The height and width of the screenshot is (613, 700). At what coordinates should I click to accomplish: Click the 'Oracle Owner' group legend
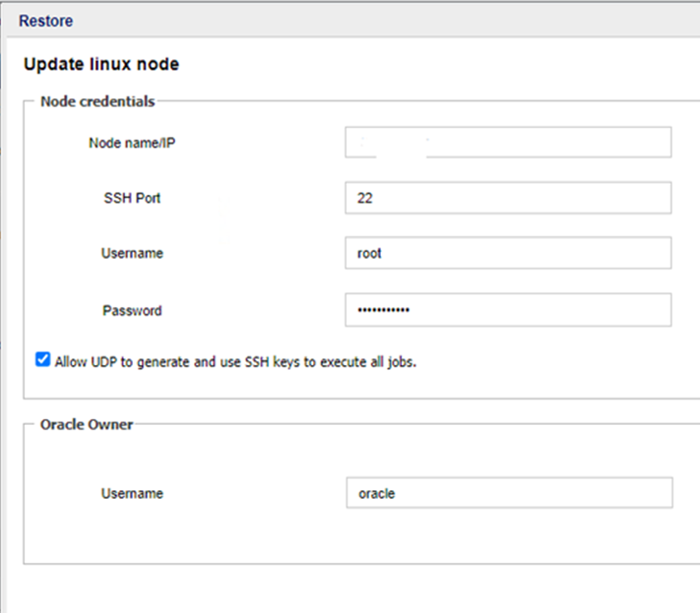point(87,424)
